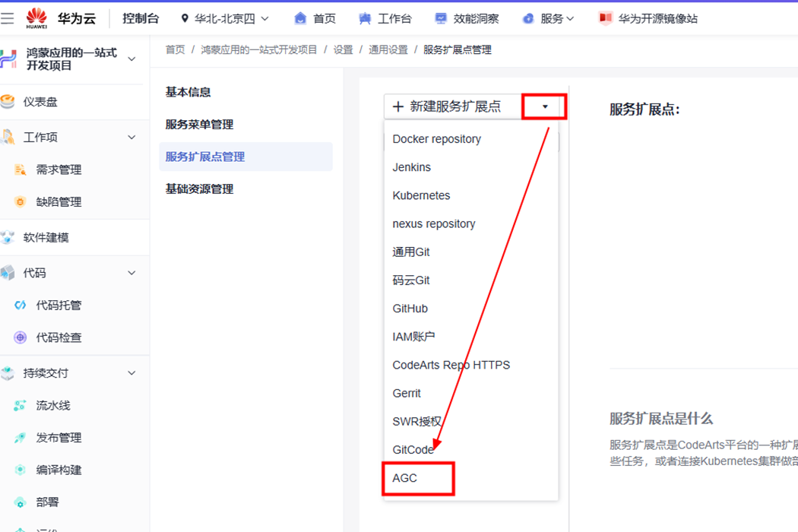Image resolution: width=798 pixels, height=532 pixels.
Task: Click the Huawei logo icon
Action: click(36, 18)
